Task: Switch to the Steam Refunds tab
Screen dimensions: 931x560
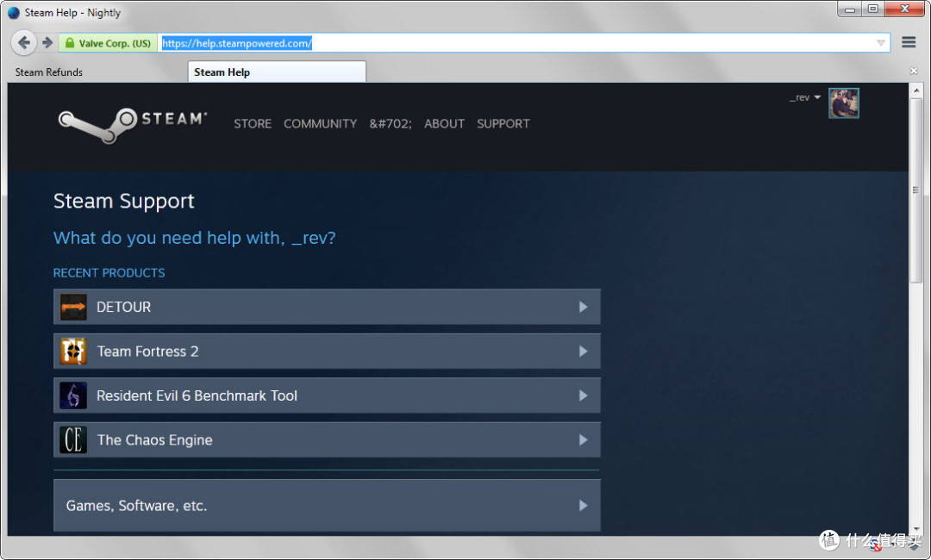Action: click(49, 72)
